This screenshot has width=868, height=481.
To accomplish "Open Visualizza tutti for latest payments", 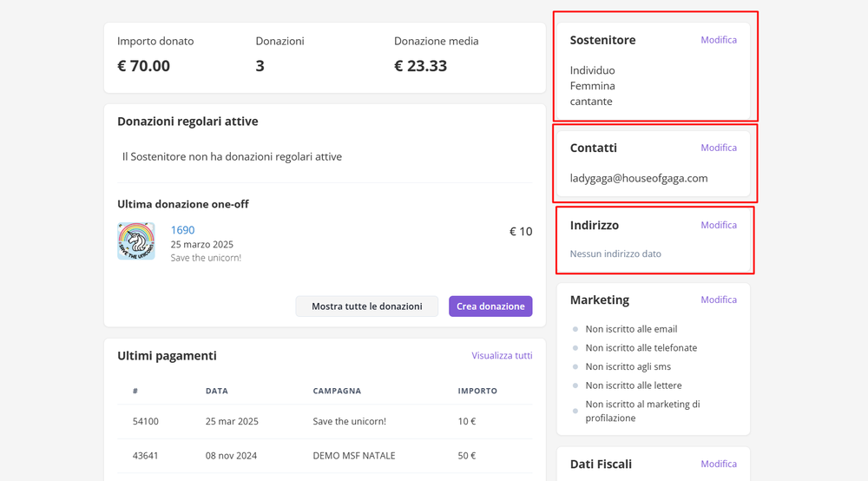I will pos(502,356).
